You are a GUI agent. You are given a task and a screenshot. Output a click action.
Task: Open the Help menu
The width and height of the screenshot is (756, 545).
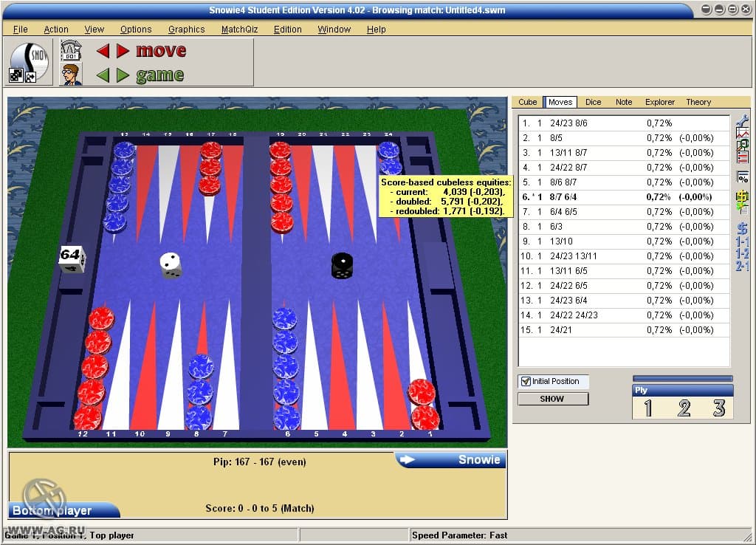376,30
